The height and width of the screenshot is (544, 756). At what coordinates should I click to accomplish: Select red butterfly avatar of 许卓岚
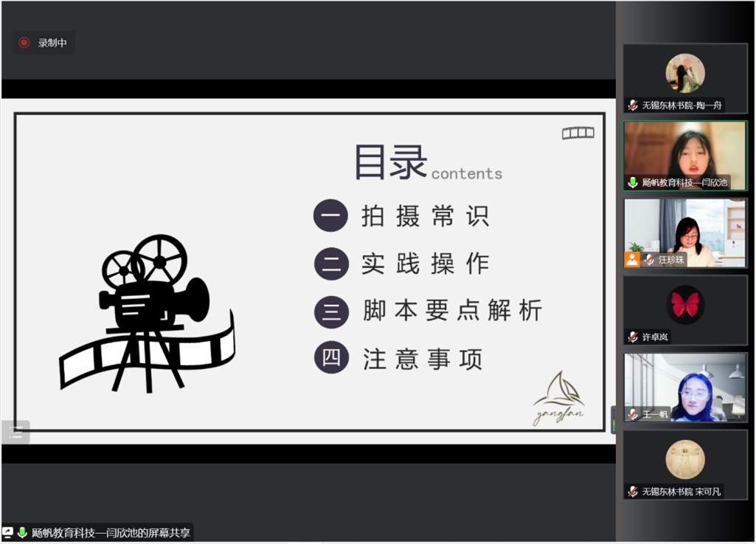pos(684,305)
